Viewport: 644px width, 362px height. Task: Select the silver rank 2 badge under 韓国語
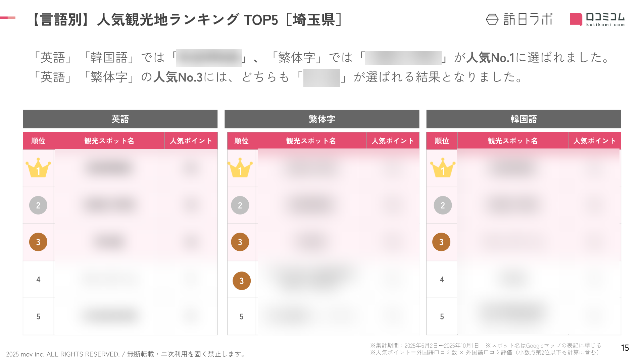click(443, 205)
